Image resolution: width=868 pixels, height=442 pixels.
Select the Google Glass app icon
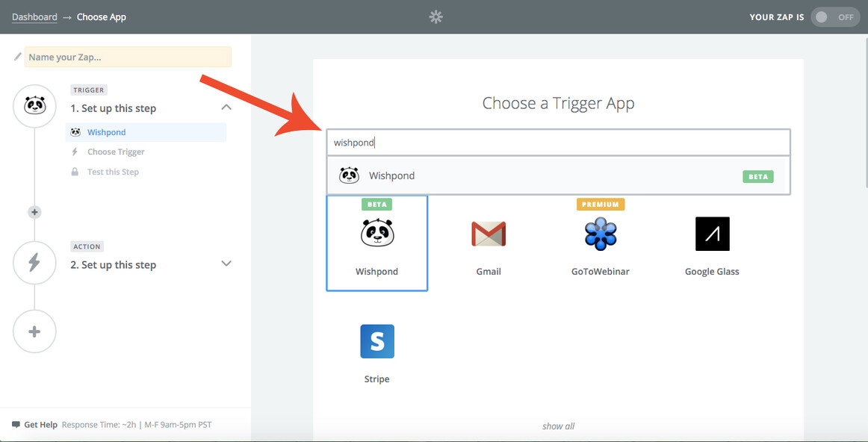point(712,234)
